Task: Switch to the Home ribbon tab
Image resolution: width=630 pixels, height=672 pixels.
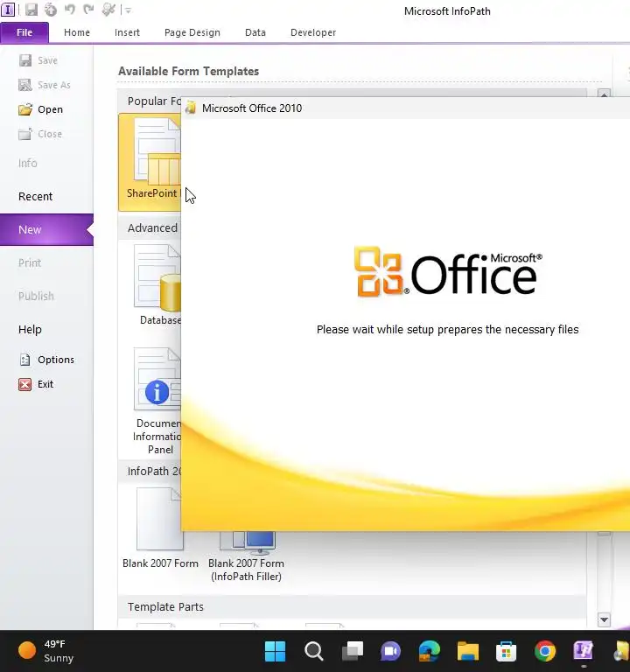Action: point(77,32)
